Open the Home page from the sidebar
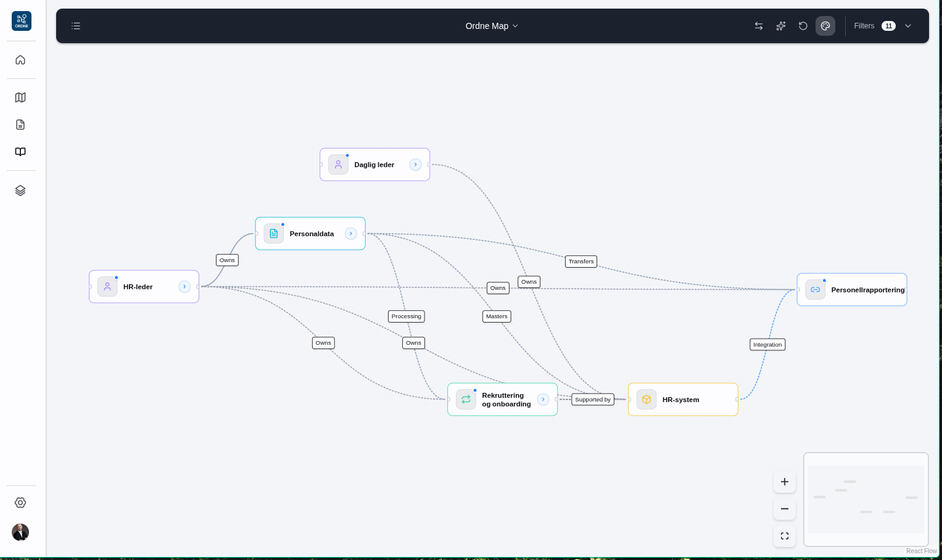The width and height of the screenshot is (942, 560). point(20,60)
